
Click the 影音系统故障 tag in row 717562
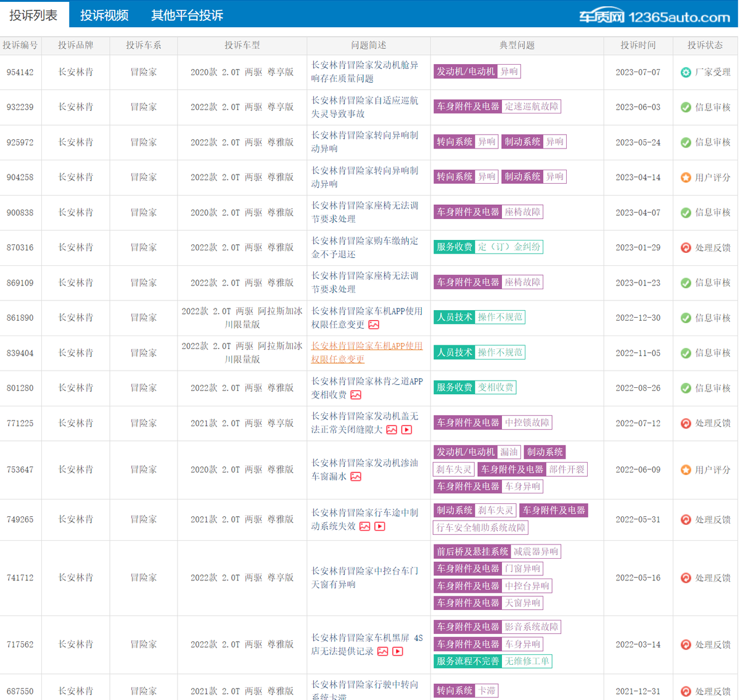pyautogui.click(x=531, y=627)
